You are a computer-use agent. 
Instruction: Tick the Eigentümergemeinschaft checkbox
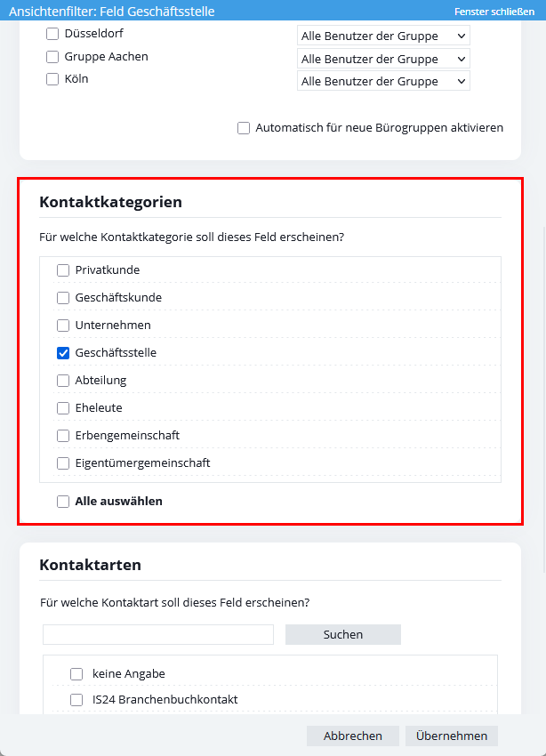point(63,463)
